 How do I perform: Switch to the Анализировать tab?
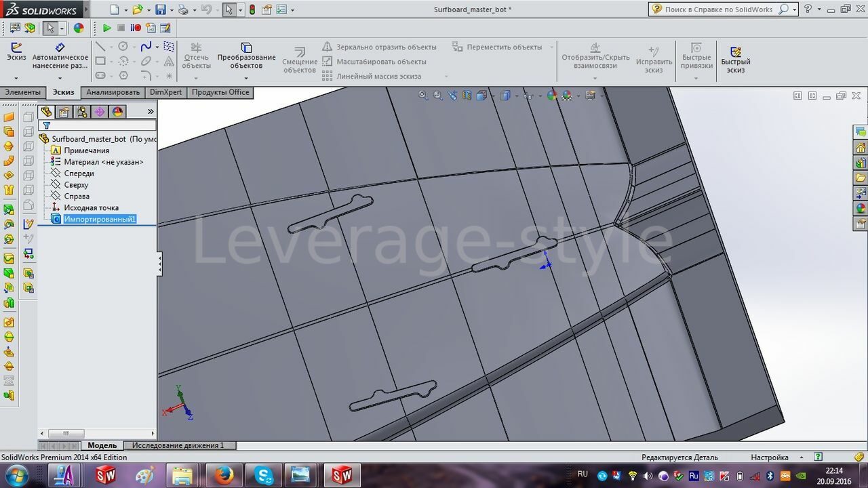(113, 92)
